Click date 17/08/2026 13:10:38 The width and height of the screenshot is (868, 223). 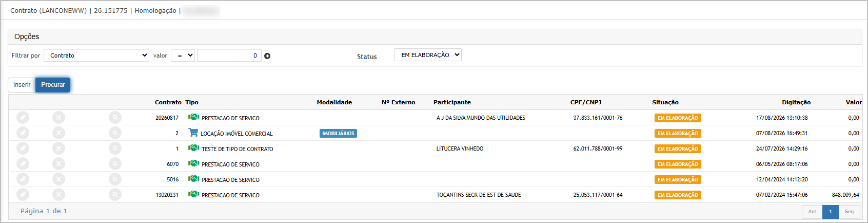tap(782, 118)
